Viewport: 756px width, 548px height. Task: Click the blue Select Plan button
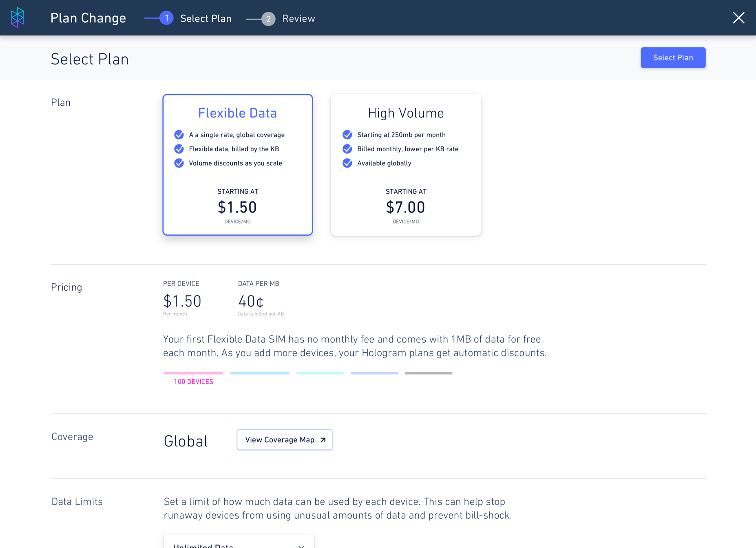point(673,57)
